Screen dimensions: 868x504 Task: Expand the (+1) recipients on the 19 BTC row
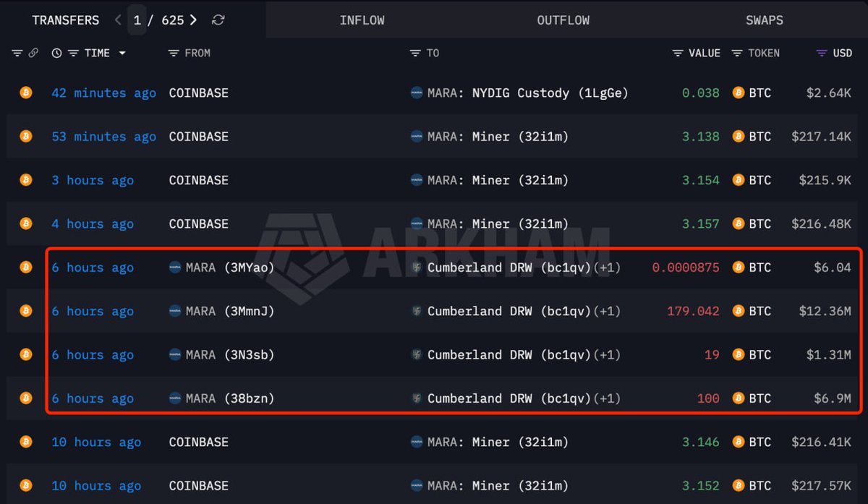tap(607, 355)
